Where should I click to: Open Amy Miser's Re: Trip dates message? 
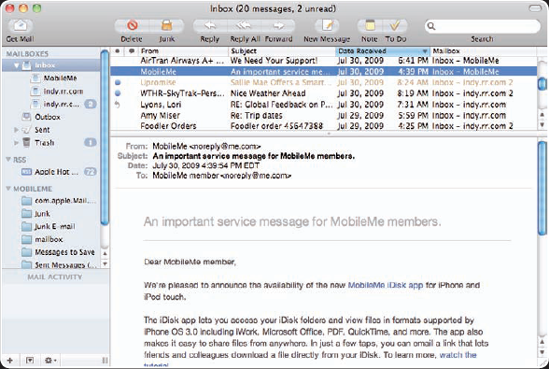324,115
